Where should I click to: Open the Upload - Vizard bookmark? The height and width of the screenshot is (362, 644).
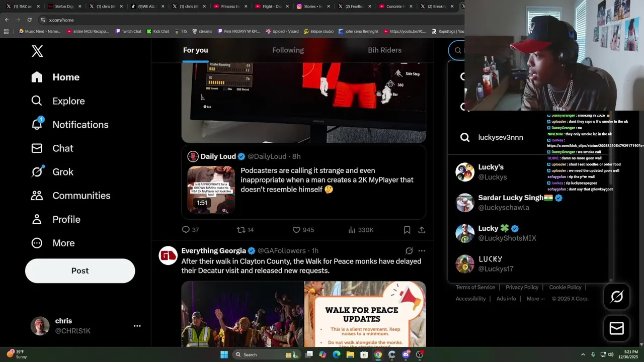click(x=282, y=31)
